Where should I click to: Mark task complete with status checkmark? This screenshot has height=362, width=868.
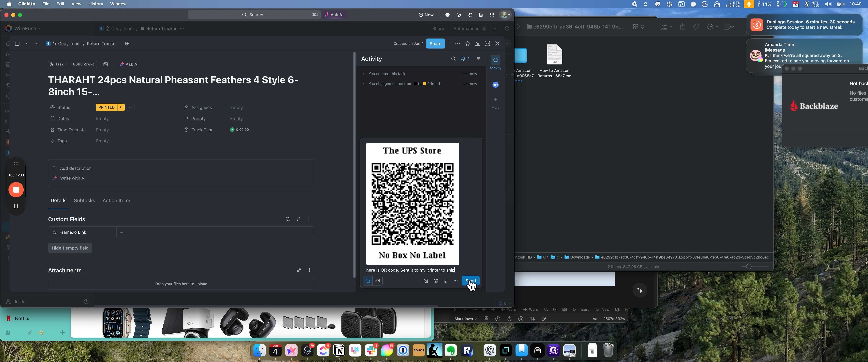131,107
